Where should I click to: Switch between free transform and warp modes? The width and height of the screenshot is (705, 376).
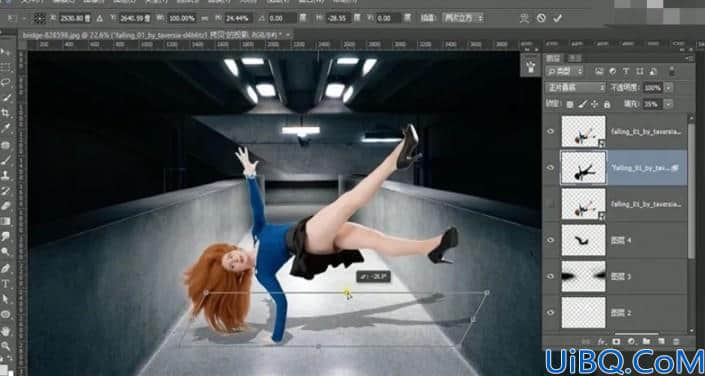point(524,18)
